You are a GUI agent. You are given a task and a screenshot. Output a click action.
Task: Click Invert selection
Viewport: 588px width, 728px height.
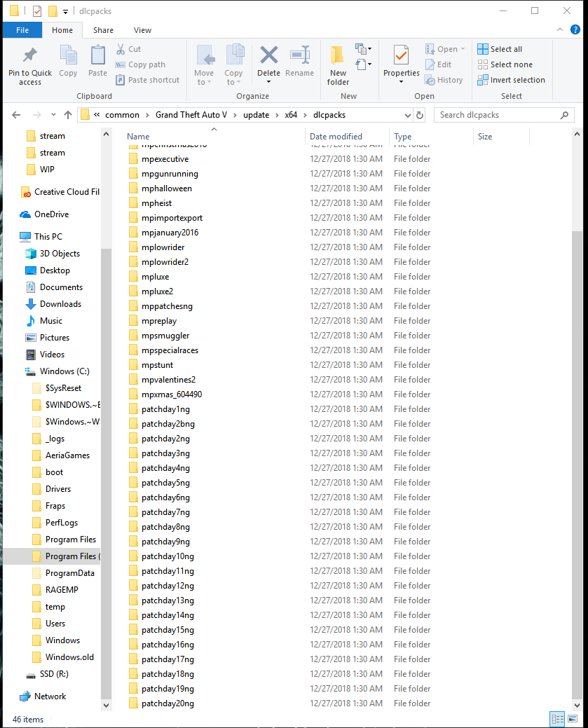[511, 80]
